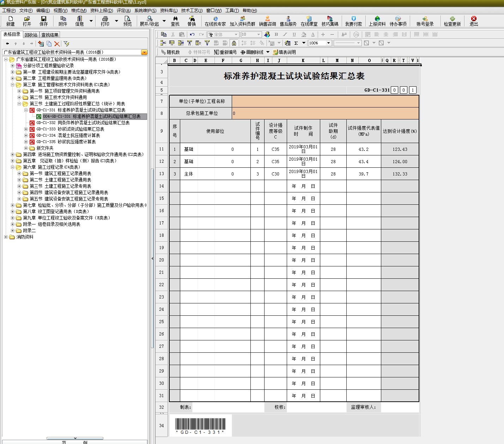Click the 画删除线 strikethrough button
This screenshot has height=444, width=504.
[x=252, y=52]
